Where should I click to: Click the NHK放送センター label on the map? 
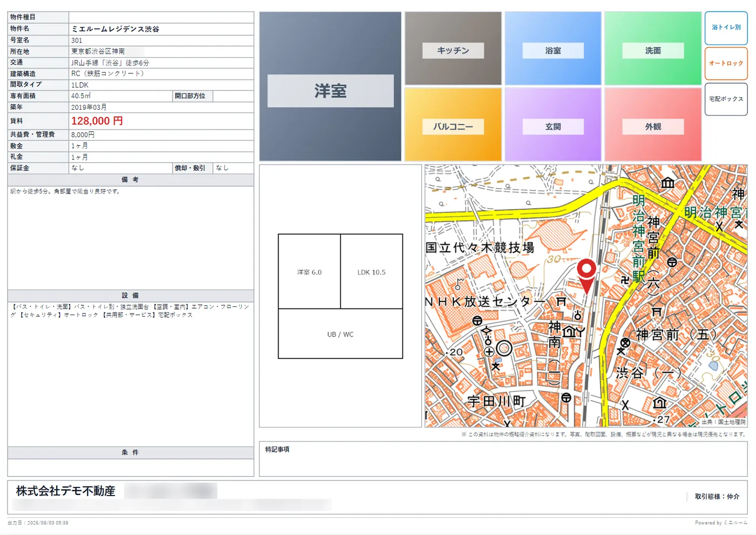point(484,302)
